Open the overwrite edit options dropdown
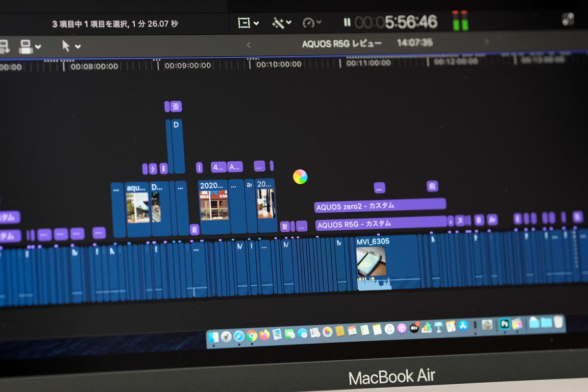Screen dimensions: 588x392 (x=30, y=47)
